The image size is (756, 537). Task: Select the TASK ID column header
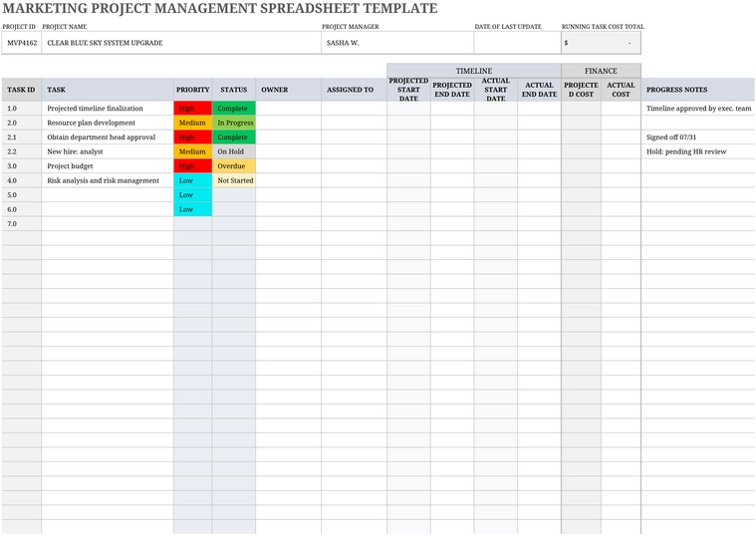[21, 90]
